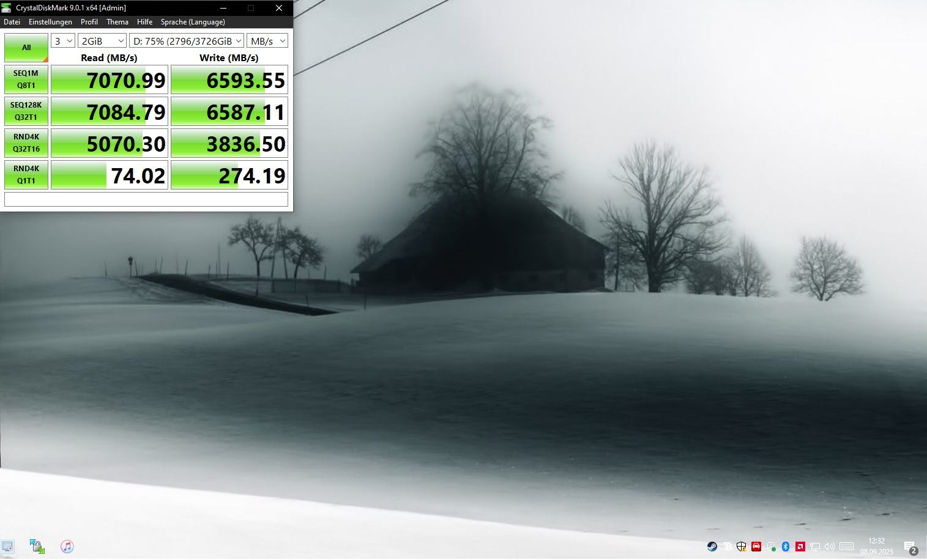Click the SEQ128K write result 6587.11
927x560 pixels.
229,112
